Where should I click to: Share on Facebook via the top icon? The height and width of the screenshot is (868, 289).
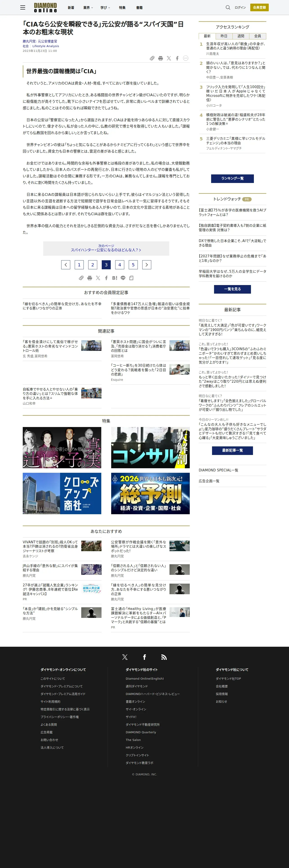click(x=177, y=58)
